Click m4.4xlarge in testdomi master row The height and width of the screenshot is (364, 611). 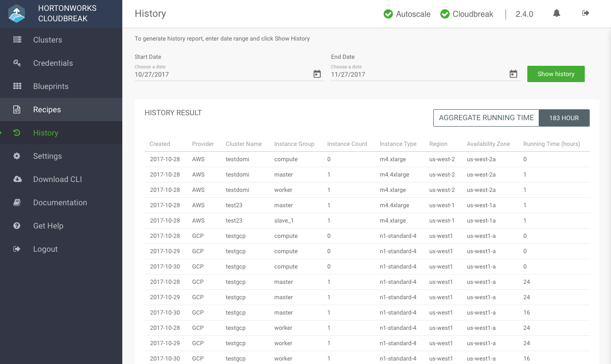tap(395, 175)
